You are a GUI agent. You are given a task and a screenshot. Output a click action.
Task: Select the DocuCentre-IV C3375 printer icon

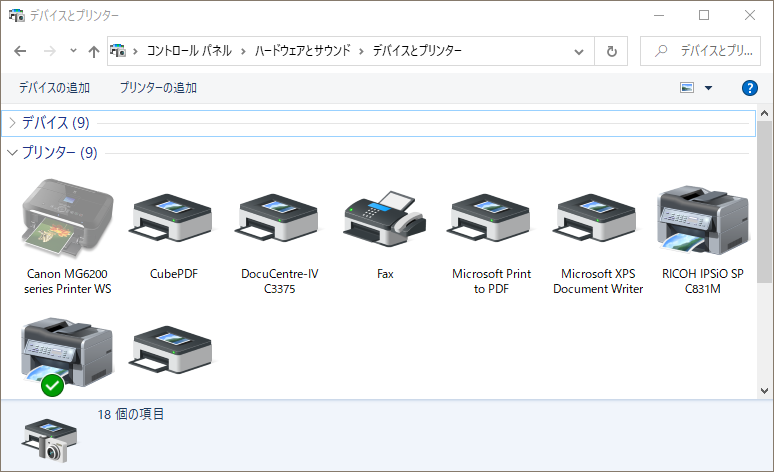click(279, 218)
